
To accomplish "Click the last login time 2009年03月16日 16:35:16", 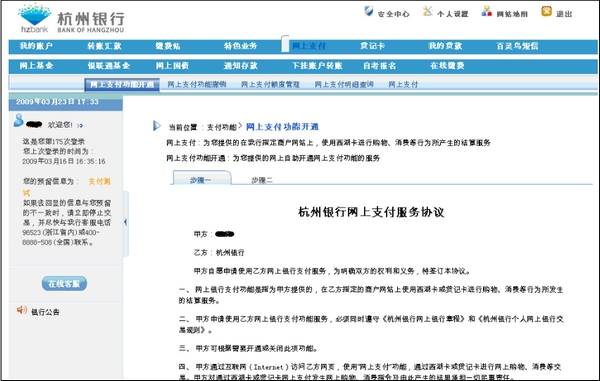I will (x=64, y=161).
